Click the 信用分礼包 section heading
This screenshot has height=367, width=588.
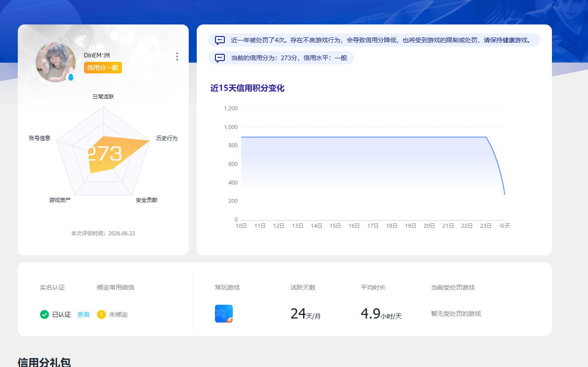[x=44, y=363]
